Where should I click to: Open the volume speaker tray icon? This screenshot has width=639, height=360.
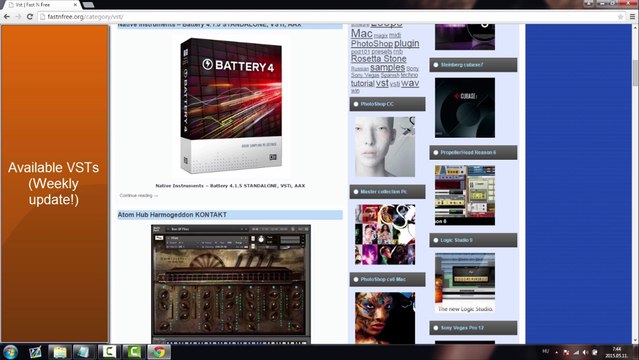[585, 352]
